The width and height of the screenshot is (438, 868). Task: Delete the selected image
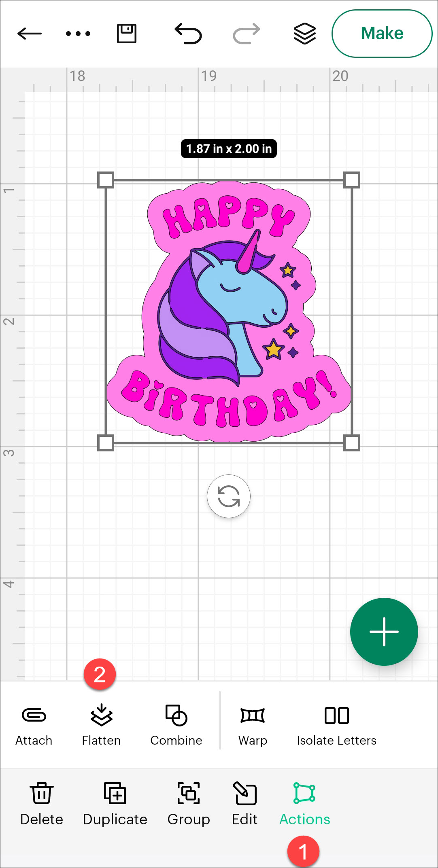point(42,803)
